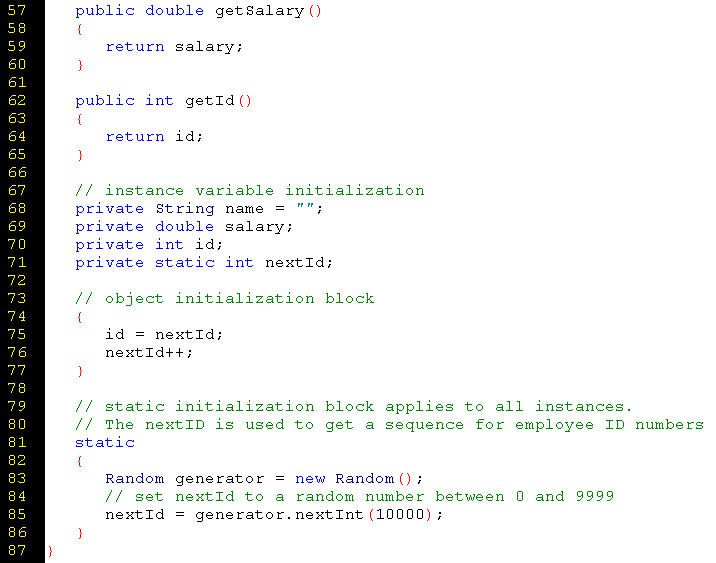Click the 'instance variable initialization' comment

tap(250, 190)
